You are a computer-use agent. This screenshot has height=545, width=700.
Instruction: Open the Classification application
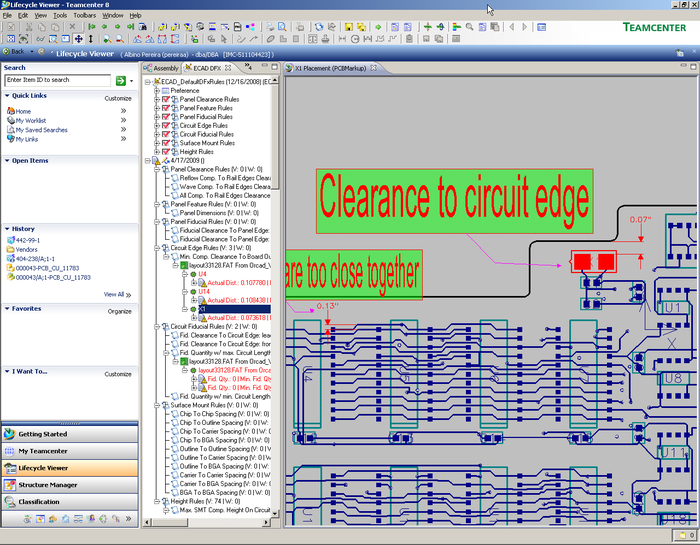(x=70, y=502)
